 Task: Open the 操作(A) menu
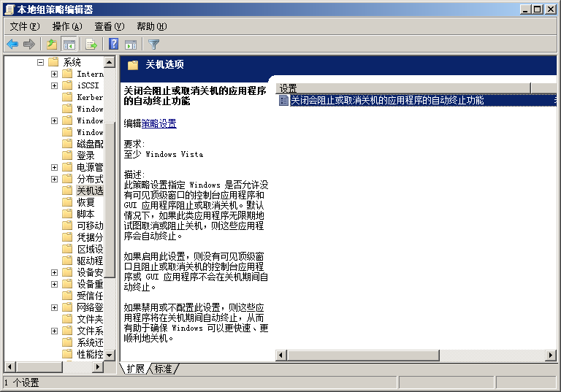[66, 26]
